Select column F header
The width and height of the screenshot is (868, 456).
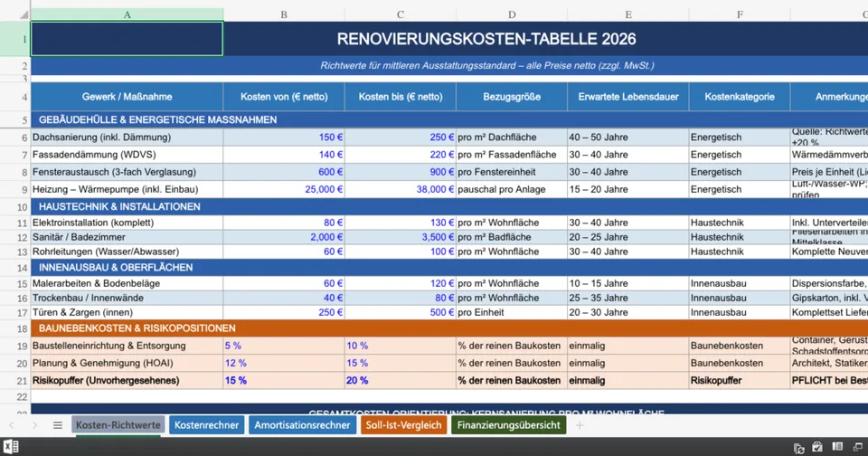point(740,14)
